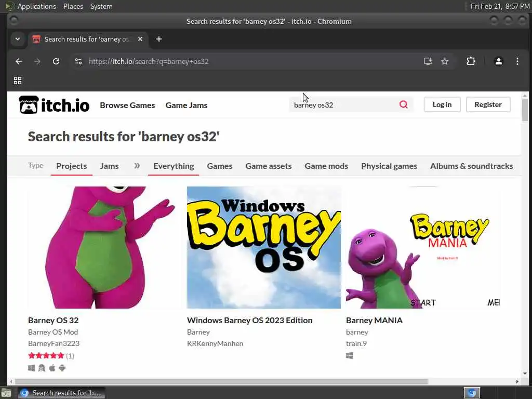Viewport: 532px width, 399px height.
Task: Click the vertical page scrollbar thumb
Action: (525, 110)
